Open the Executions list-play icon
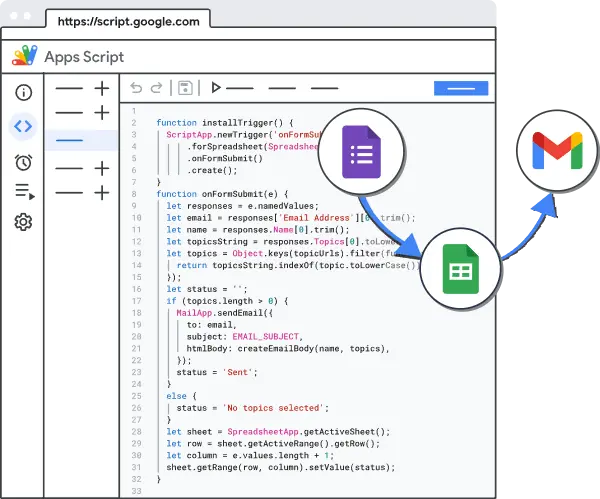 (x=25, y=191)
